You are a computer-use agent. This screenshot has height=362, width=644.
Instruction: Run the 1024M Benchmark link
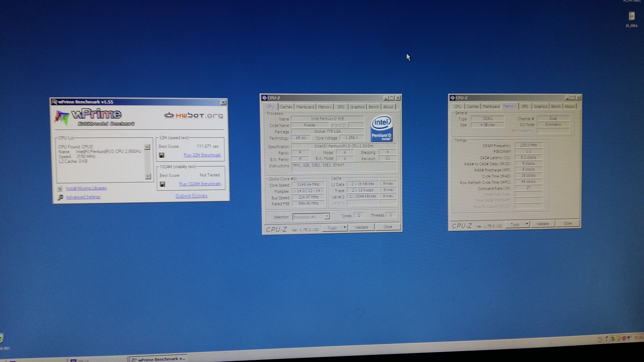[200, 184]
